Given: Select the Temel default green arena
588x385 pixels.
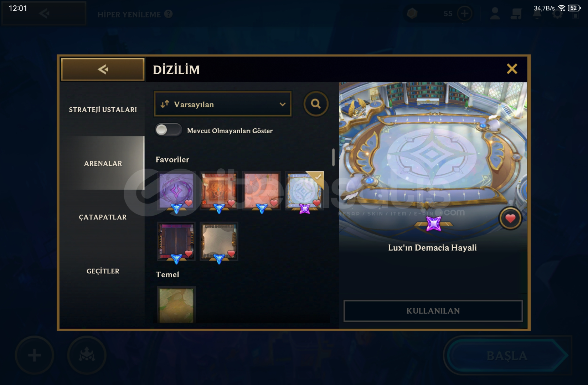Looking at the screenshot, I should click(176, 305).
